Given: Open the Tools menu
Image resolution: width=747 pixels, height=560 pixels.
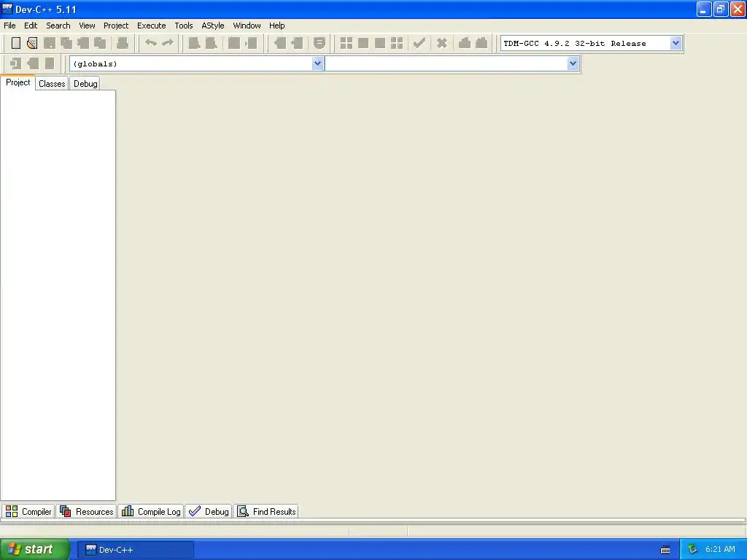Looking at the screenshot, I should pos(184,26).
